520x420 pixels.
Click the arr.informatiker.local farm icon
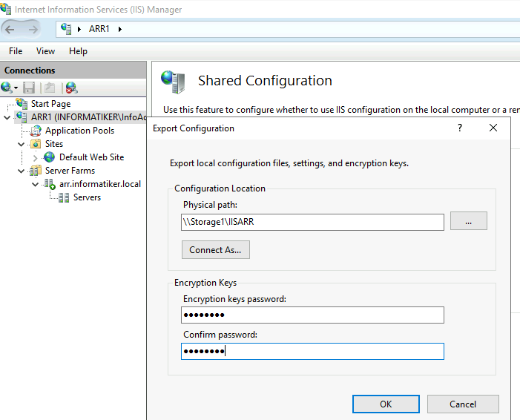pyautogui.click(x=50, y=184)
